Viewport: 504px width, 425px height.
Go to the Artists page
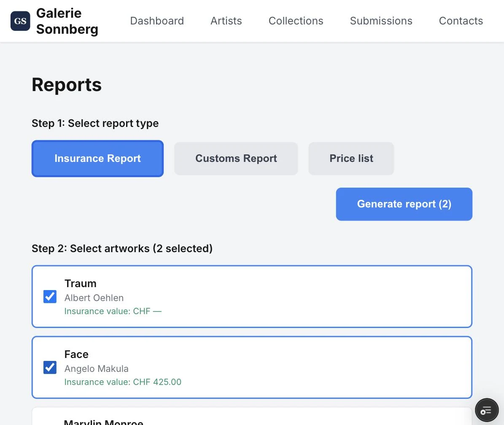coord(226,21)
